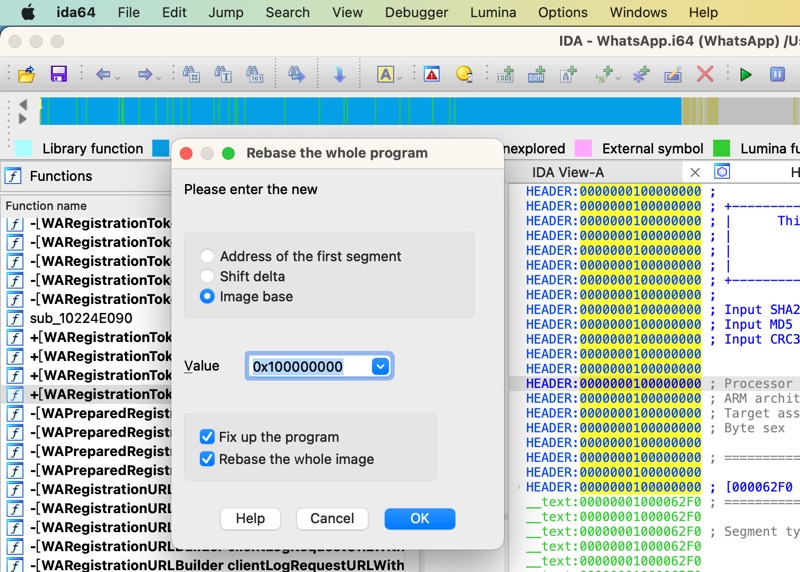
Task: Click External symbol pink color swatch
Action: point(583,148)
